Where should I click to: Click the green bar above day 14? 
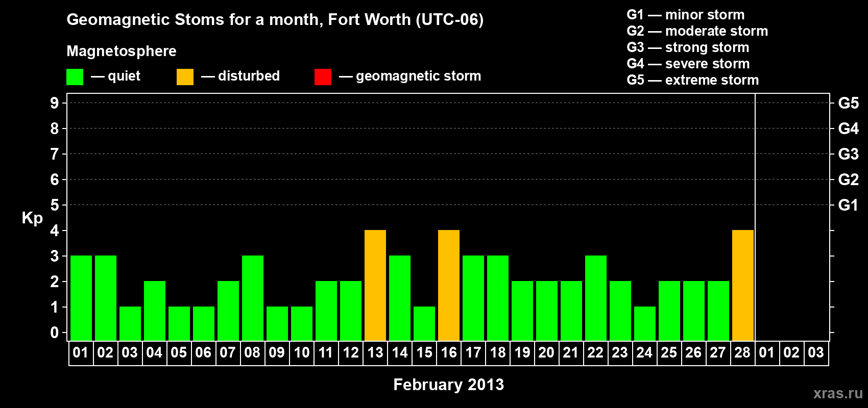[x=400, y=298]
